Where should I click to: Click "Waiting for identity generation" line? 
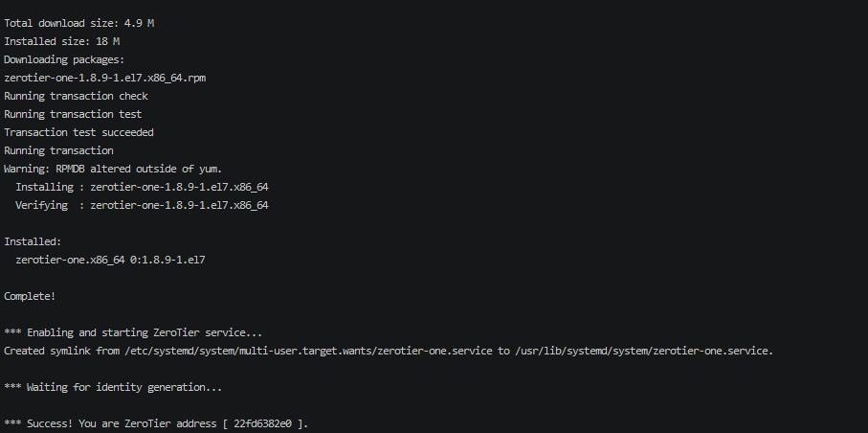pyautogui.click(x=113, y=387)
